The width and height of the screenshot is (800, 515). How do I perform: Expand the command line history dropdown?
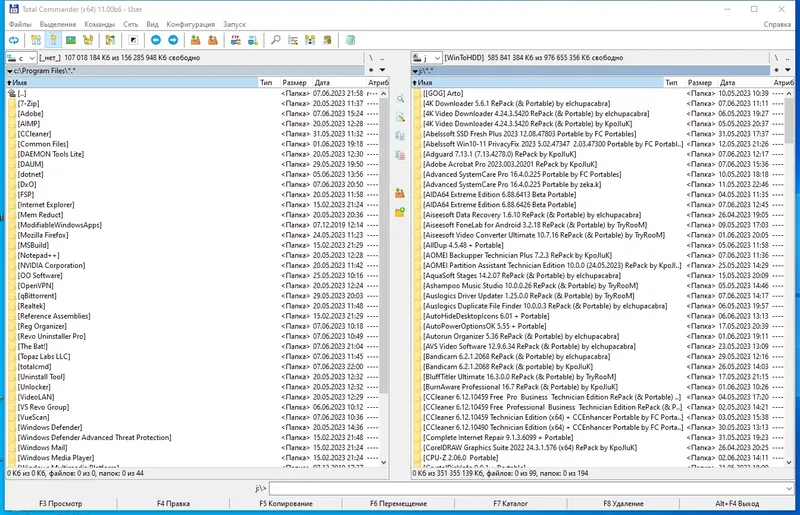[x=789, y=488]
